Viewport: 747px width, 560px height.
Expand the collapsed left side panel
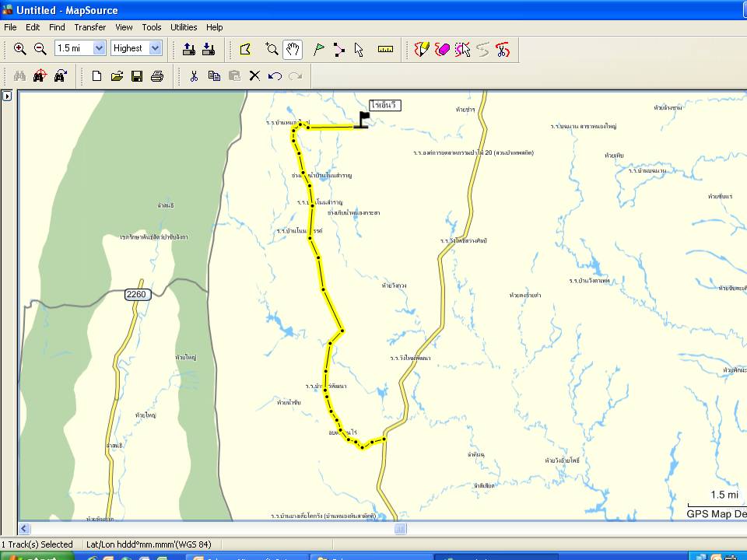[x=7, y=96]
